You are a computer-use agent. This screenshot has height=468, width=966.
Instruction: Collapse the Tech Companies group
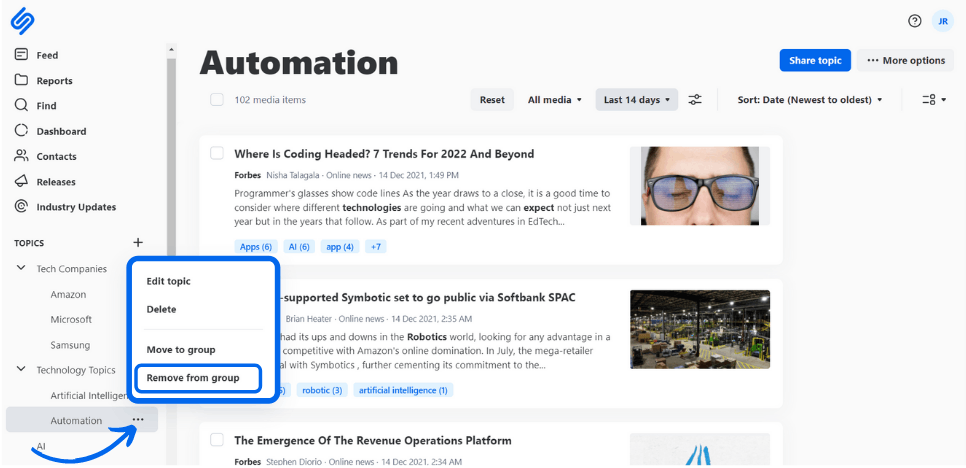click(x=22, y=268)
